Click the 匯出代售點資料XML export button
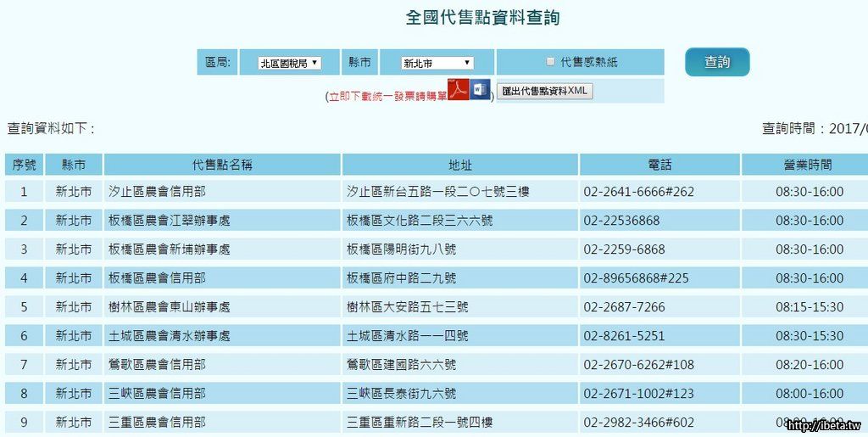Image resolution: width=868 pixels, height=437 pixels. pos(544,91)
